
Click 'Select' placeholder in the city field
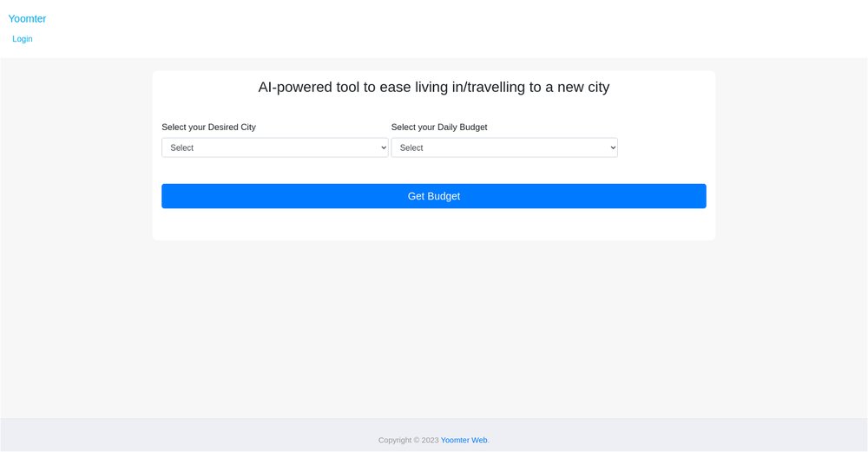(x=182, y=148)
